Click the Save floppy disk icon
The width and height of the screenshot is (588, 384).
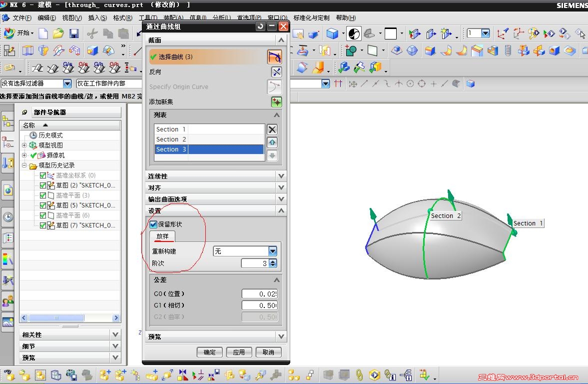click(x=74, y=34)
